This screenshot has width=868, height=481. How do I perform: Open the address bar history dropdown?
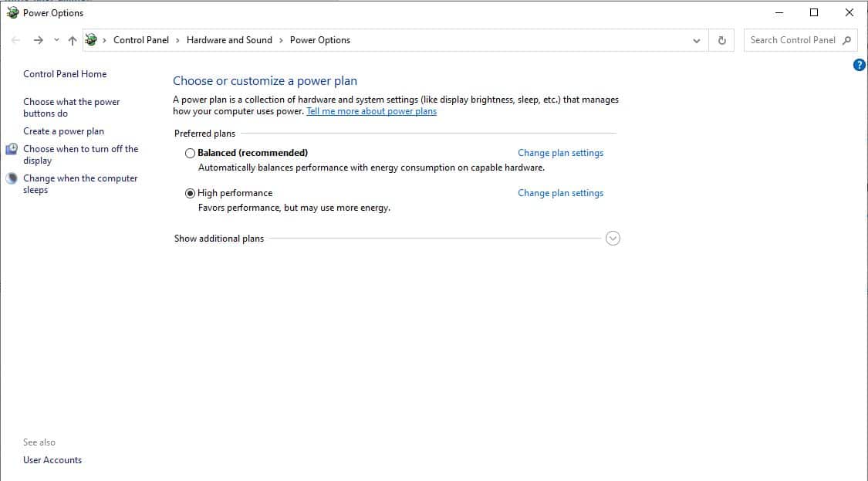tap(697, 40)
